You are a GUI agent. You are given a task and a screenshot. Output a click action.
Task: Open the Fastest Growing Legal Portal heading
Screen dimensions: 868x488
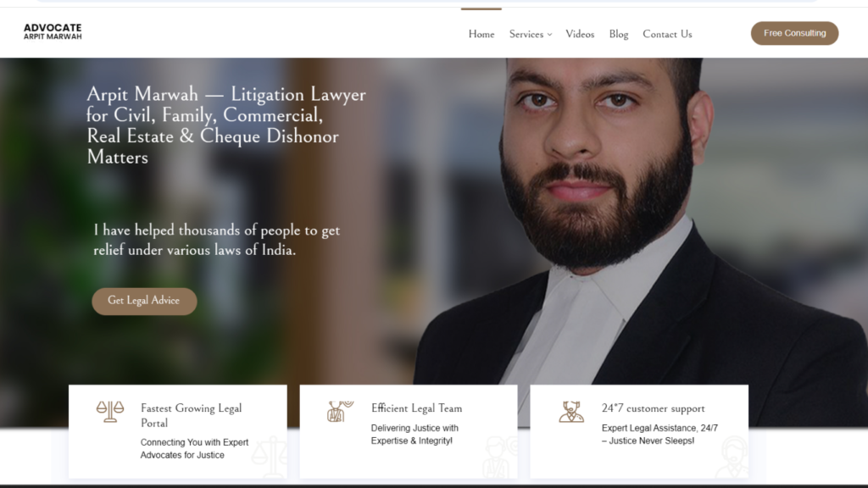(x=191, y=415)
